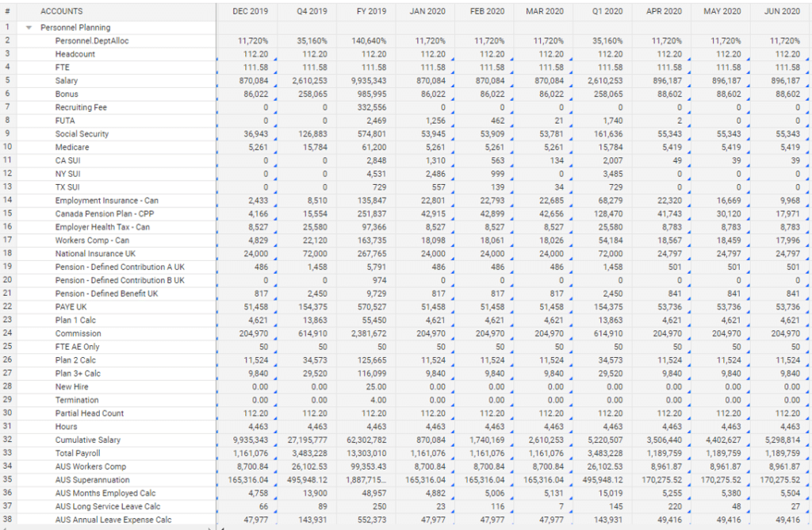Select the Social Security account row
812x530 pixels.
coord(82,134)
